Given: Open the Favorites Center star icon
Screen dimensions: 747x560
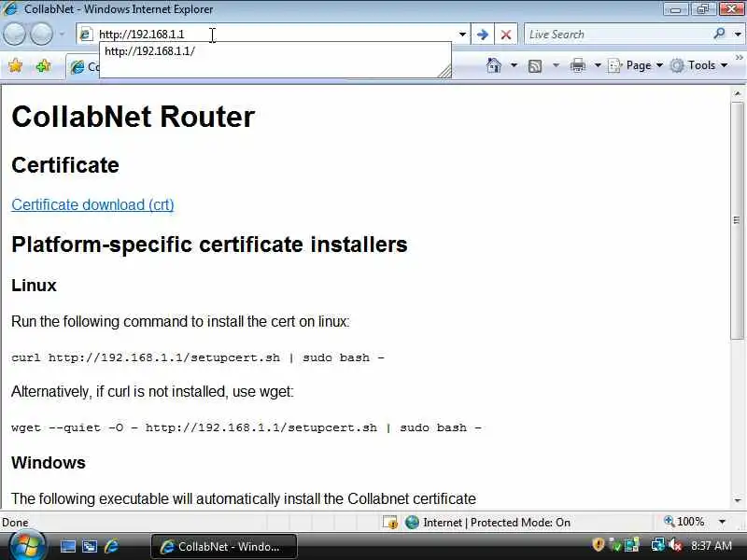Looking at the screenshot, I should (x=15, y=65).
